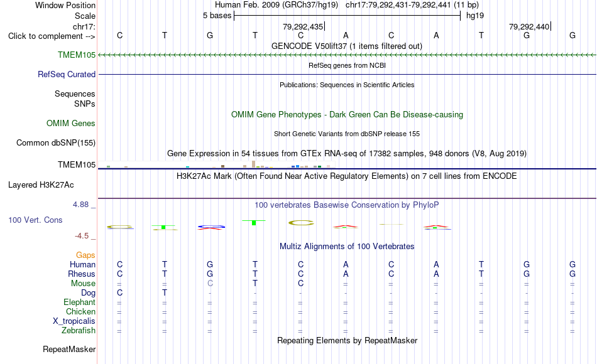The height and width of the screenshot is (364, 597).
Task: Click the RefSeq Curated blue gene line
Action: pos(347,74)
